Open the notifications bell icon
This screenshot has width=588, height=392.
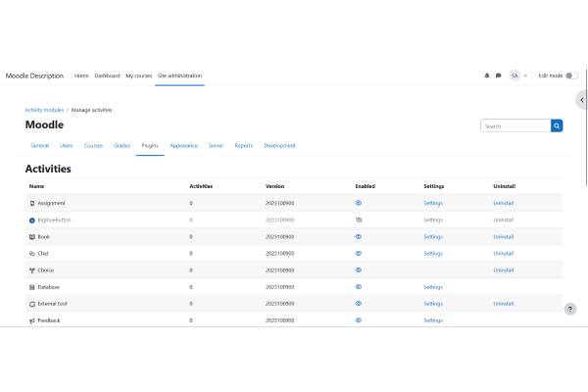(487, 75)
